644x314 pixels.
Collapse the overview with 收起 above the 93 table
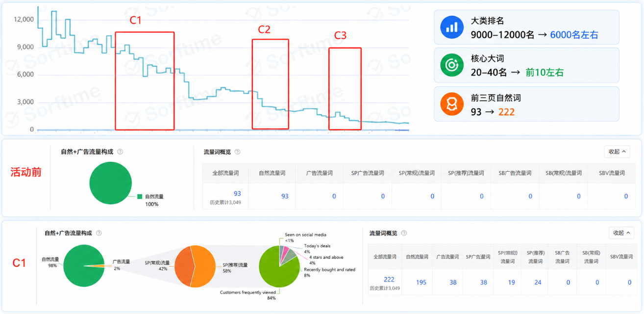coord(617,152)
